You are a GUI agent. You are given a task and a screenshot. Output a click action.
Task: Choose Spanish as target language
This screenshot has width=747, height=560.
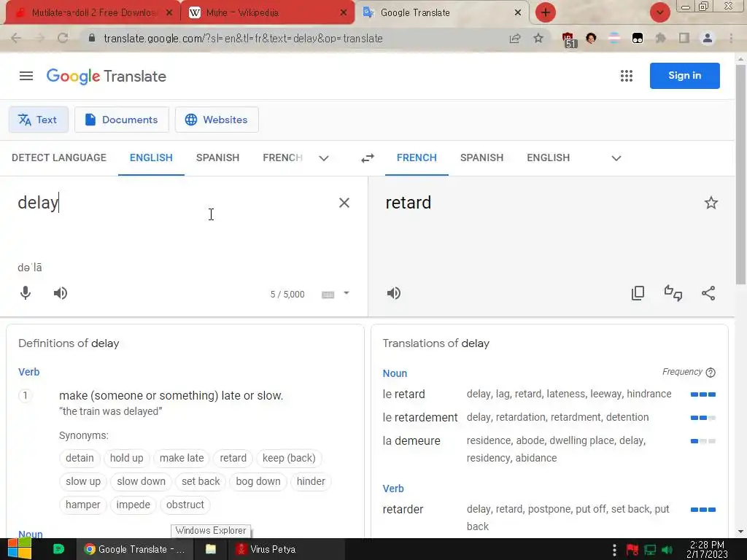pyautogui.click(x=481, y=157)
